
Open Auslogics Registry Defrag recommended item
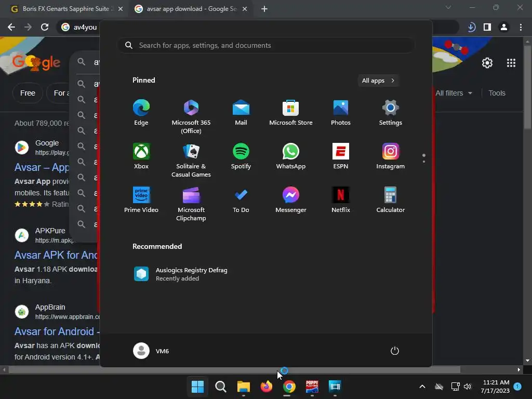[x=180, y=274]
